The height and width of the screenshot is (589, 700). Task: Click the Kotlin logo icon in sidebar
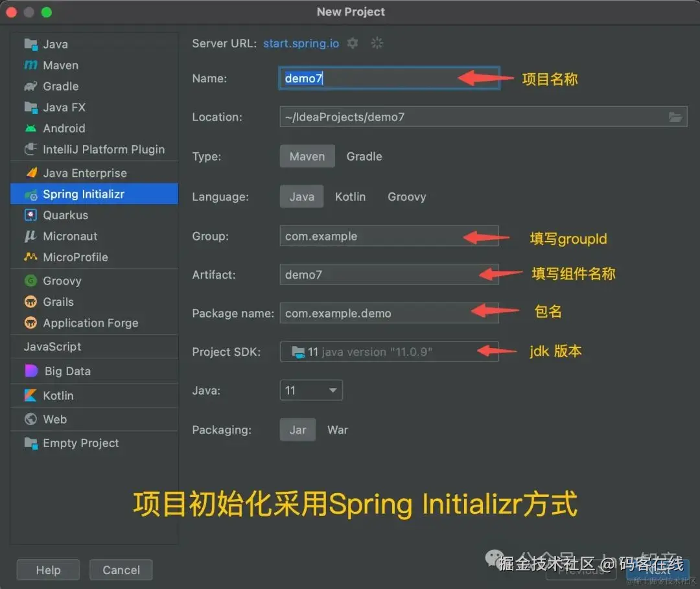(x=30, y=395)
